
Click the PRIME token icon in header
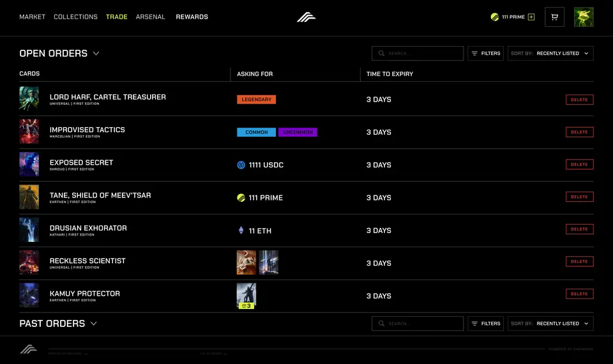pyautogui.click(x=494, y=17)
